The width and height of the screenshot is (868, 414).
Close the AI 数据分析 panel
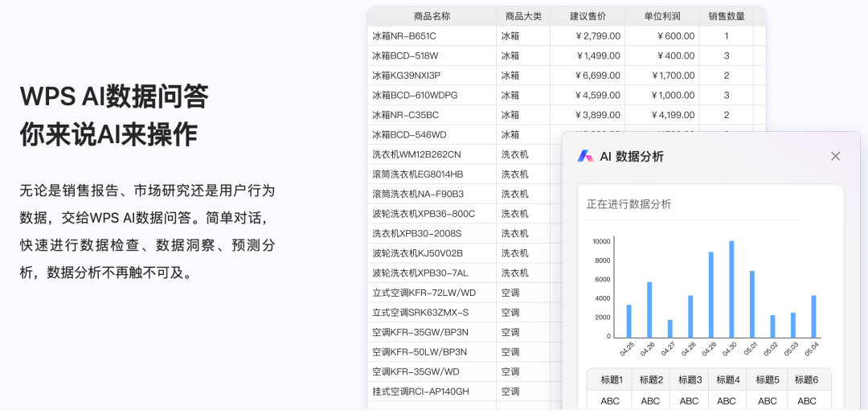(x=835, y=157)
